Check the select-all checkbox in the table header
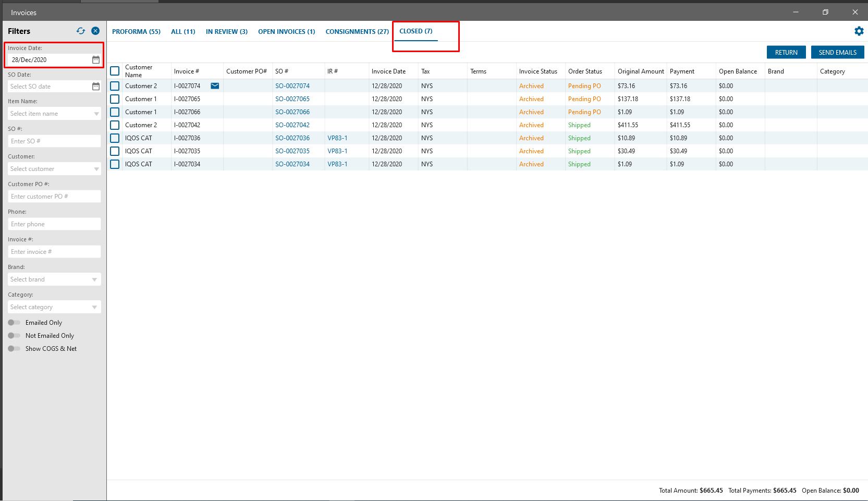Screen dimensions: 868x501 pos(115,71)
